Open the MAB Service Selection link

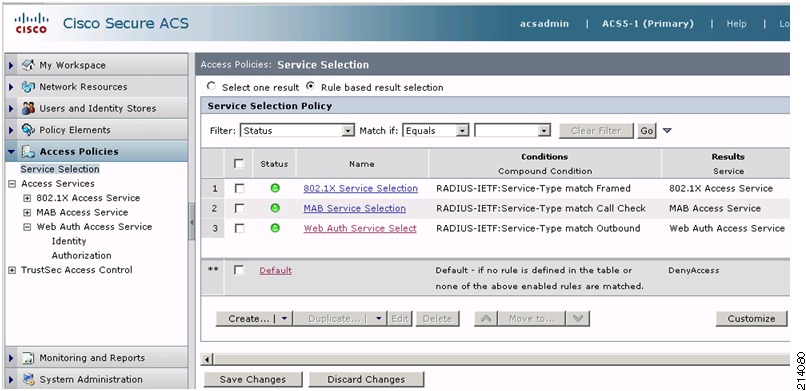(355, 208)
